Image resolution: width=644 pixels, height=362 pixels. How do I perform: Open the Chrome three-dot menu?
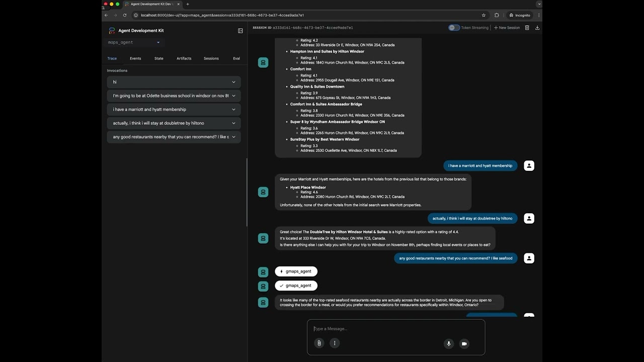(539, 15)
